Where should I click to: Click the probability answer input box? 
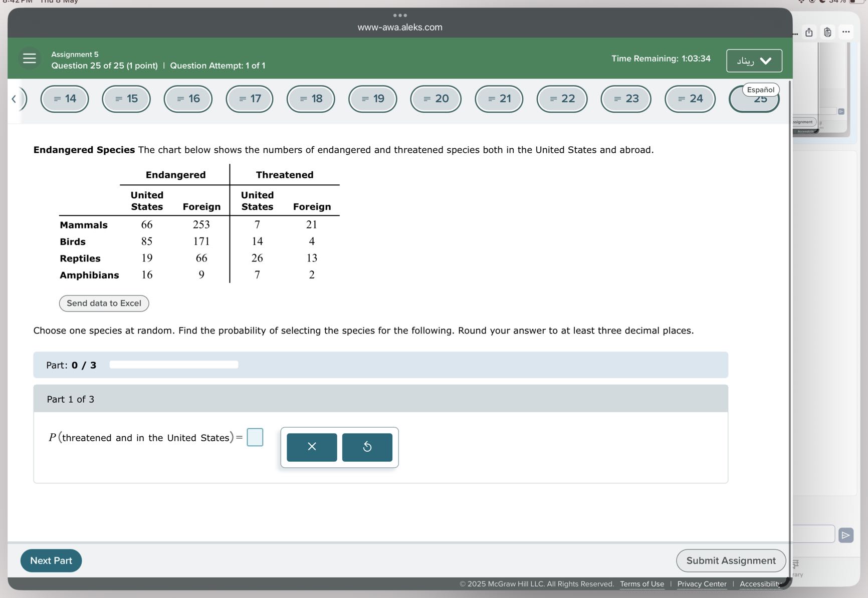[256, 437]
